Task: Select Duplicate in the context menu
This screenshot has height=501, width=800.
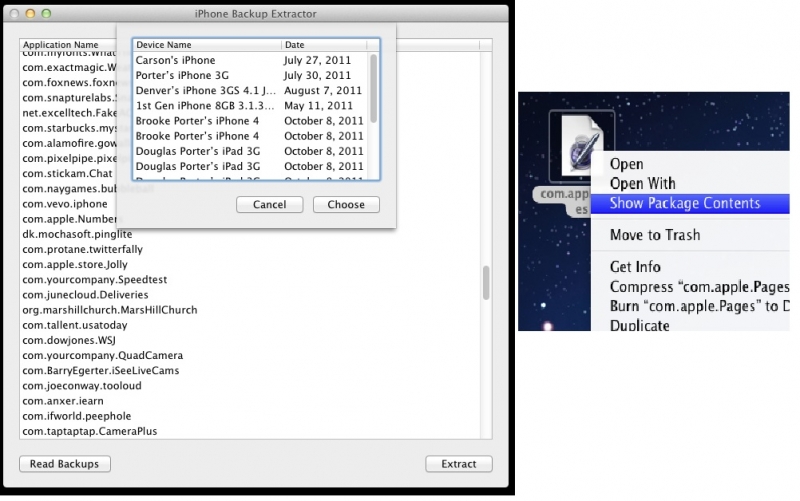Action: pos(639,325)
